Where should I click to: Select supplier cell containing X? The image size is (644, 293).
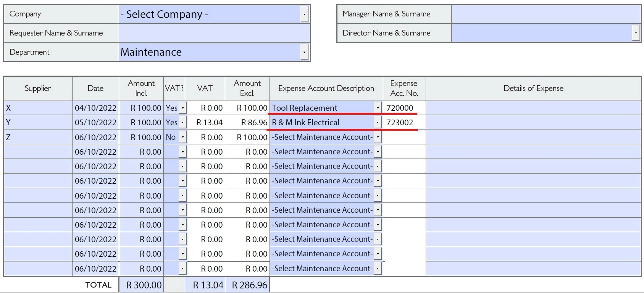tap(38, 108)
